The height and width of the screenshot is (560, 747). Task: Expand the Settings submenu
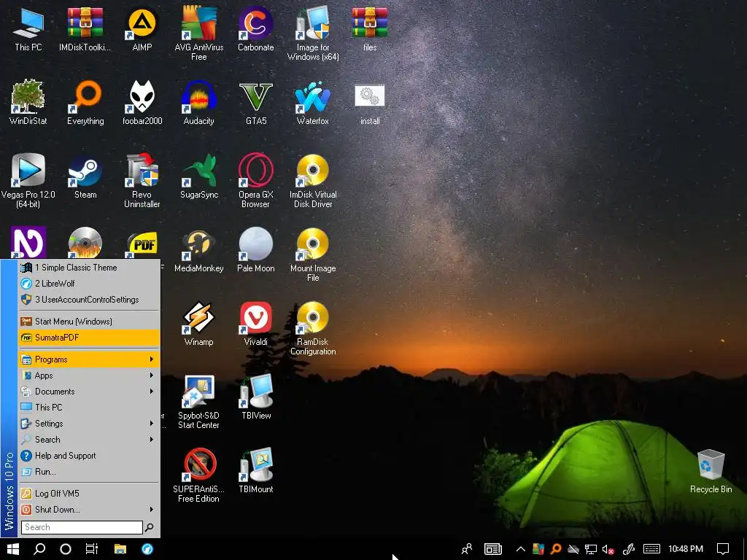(x=89, y=424)
